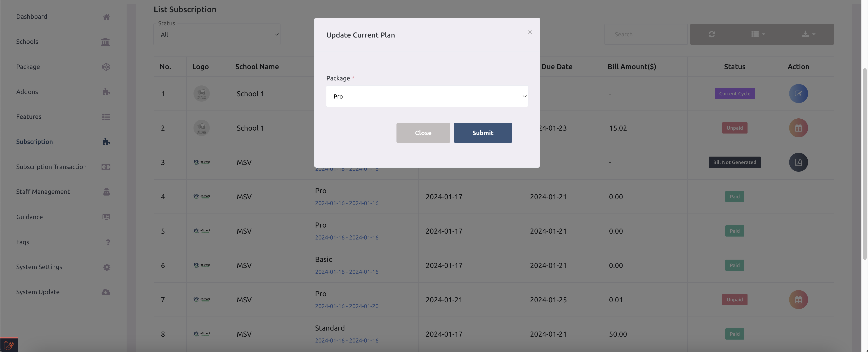The image size is (868, 352).
Task: Click Close in the Update Current Plan dialog
Action: [423, 133]
